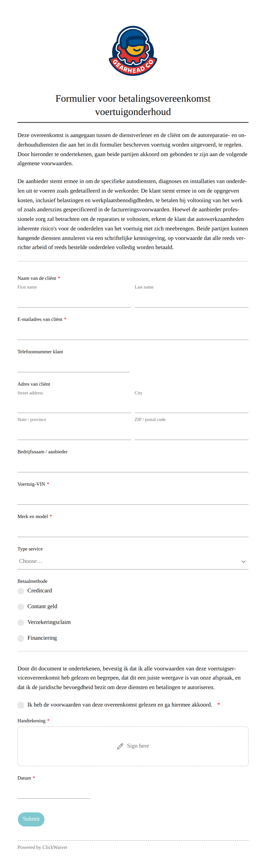Select the Contant geld radio button

(21, 607)
